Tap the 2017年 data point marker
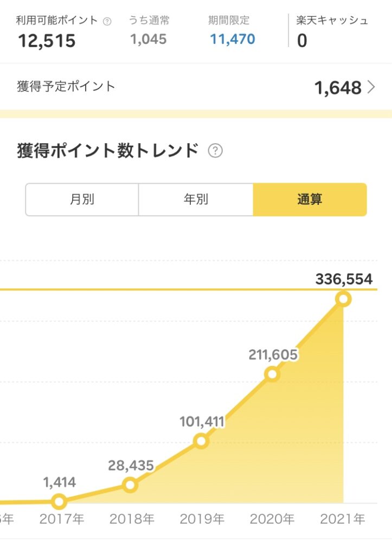This screenshot has height=555, width=392. (59, 501)
